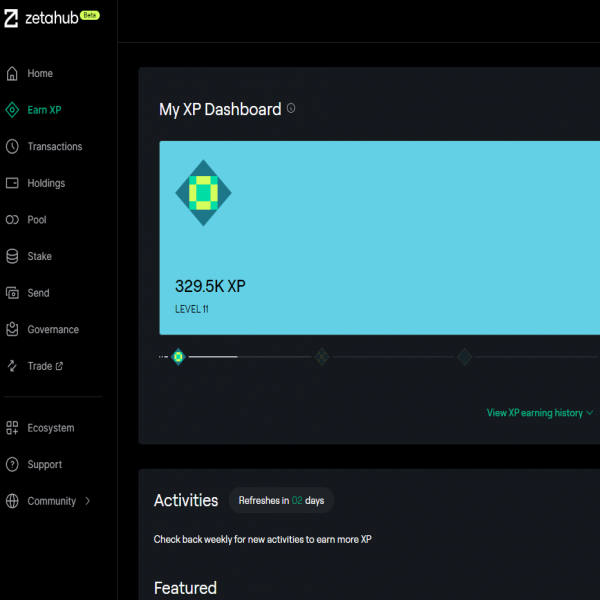Click the current level marker on progress bar

coord(178,356)
